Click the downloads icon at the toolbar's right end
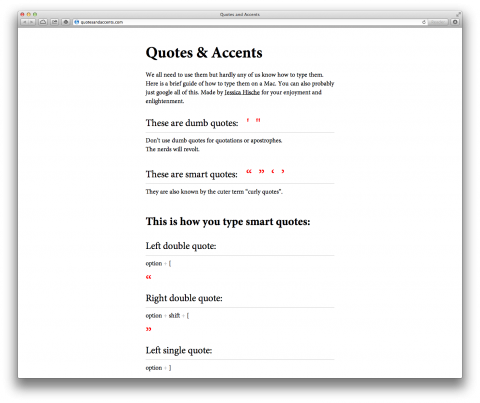The height and width of the screenshot is (403, 480). pyautogui.click(x=455, y=22)
